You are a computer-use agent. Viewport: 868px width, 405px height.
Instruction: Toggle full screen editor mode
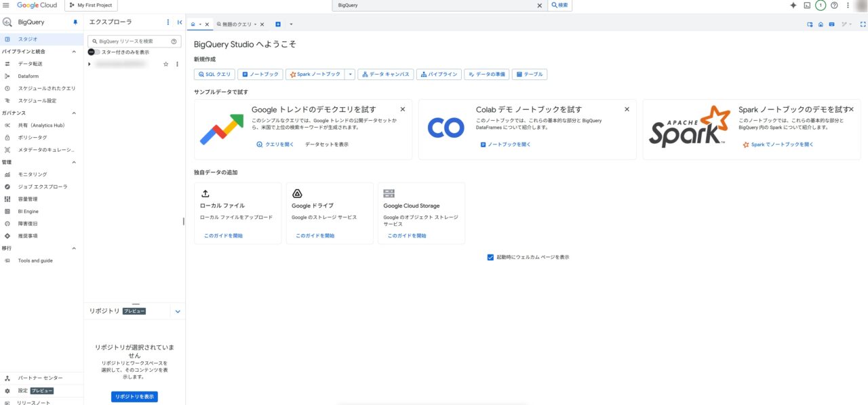click(x=863, y=24)
